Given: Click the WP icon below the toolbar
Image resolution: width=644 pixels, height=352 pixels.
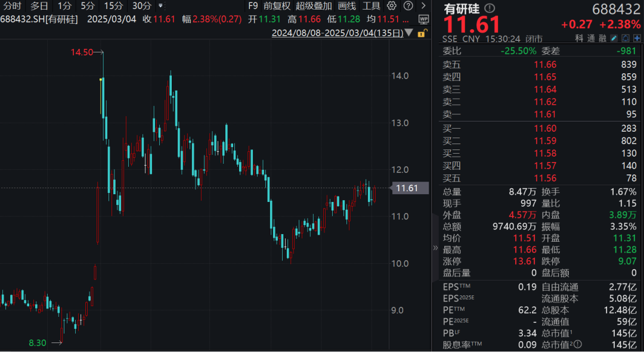Looking at the screenshot, I should (423, 19).
